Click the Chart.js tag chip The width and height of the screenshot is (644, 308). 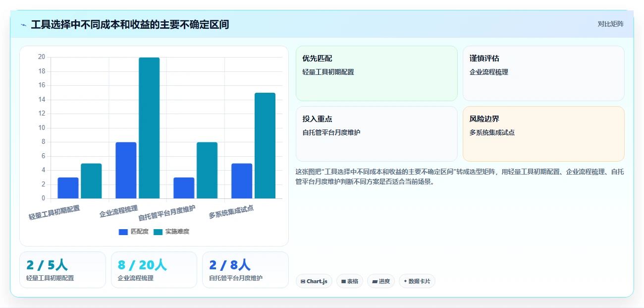click(314, 281)
